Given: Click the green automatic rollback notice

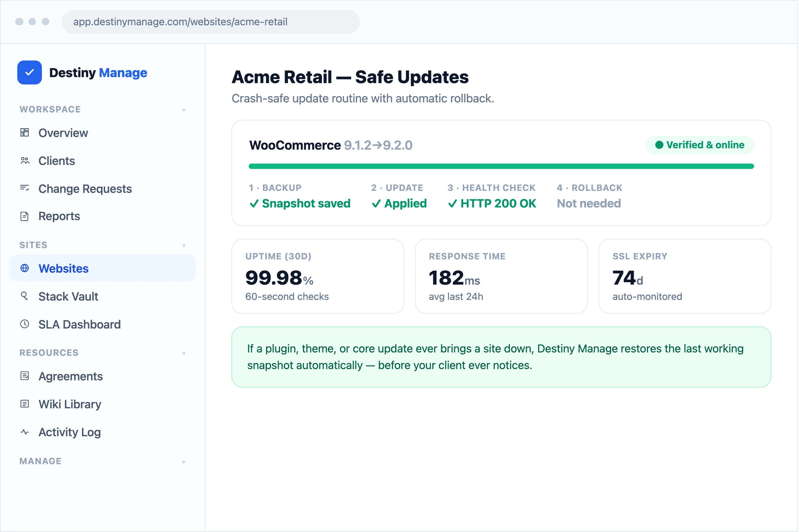Looking at the screenshot, I should coord(501,357).
